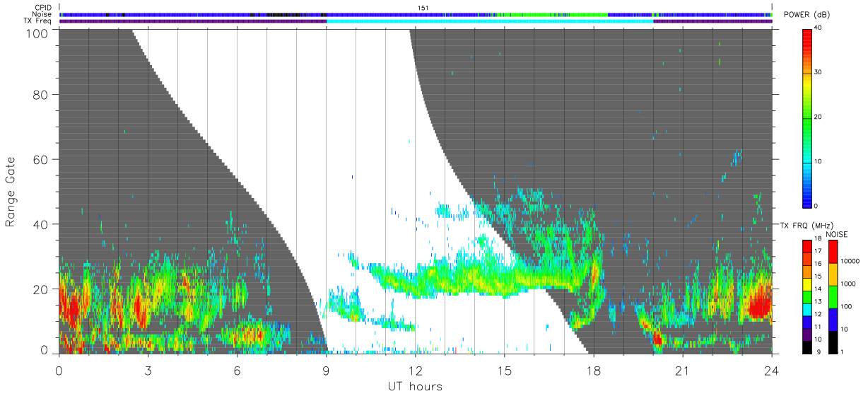The image size is (868, 401).
Task: Click the green 13 MHz frequency swatch
Action: click(x=807, y=297)
